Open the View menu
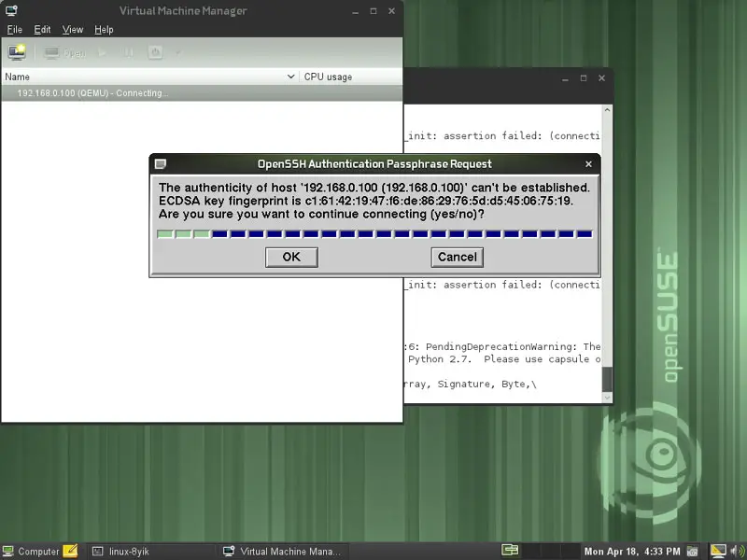This screenshot has height=560, width=747. coord(73,30)
